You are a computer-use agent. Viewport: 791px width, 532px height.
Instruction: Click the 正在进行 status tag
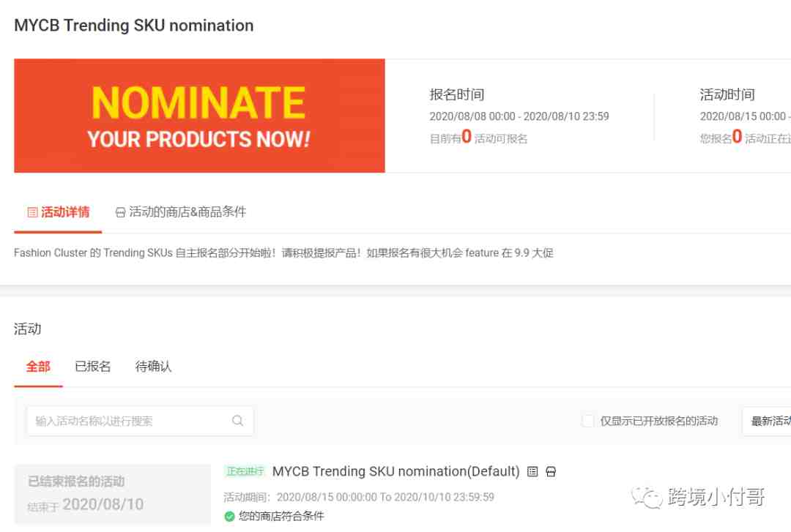pos(245,471)
